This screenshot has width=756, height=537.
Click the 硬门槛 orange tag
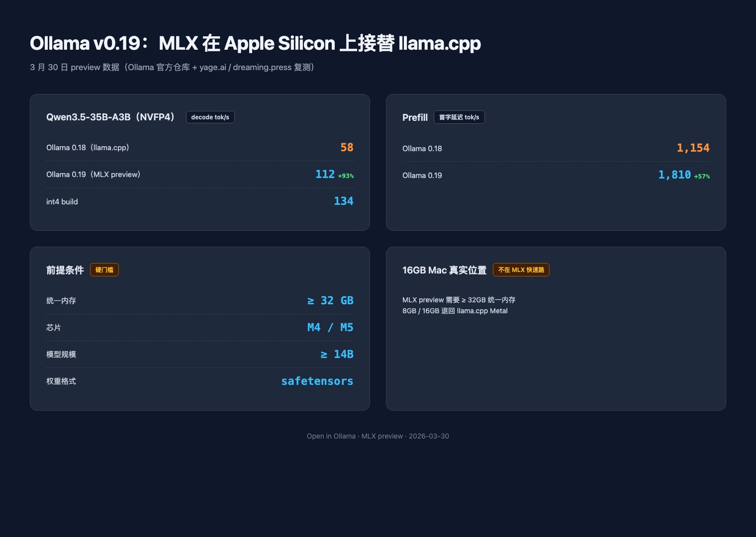[104, 270]
